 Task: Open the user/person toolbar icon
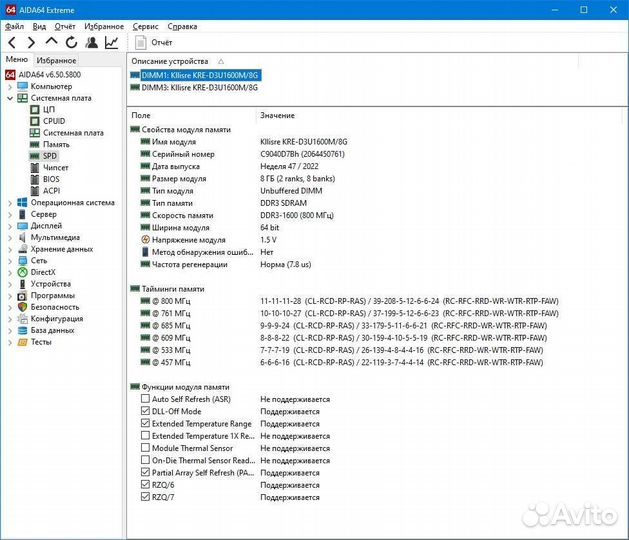(x=92, y=43)
